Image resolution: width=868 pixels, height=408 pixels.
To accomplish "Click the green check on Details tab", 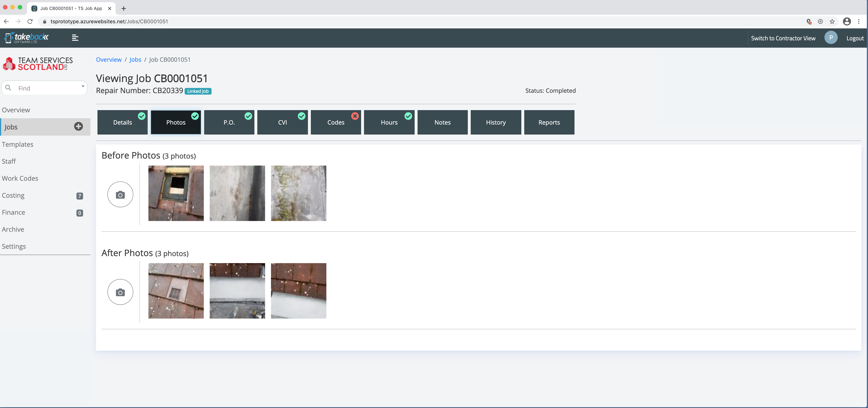I will [142, 116].
